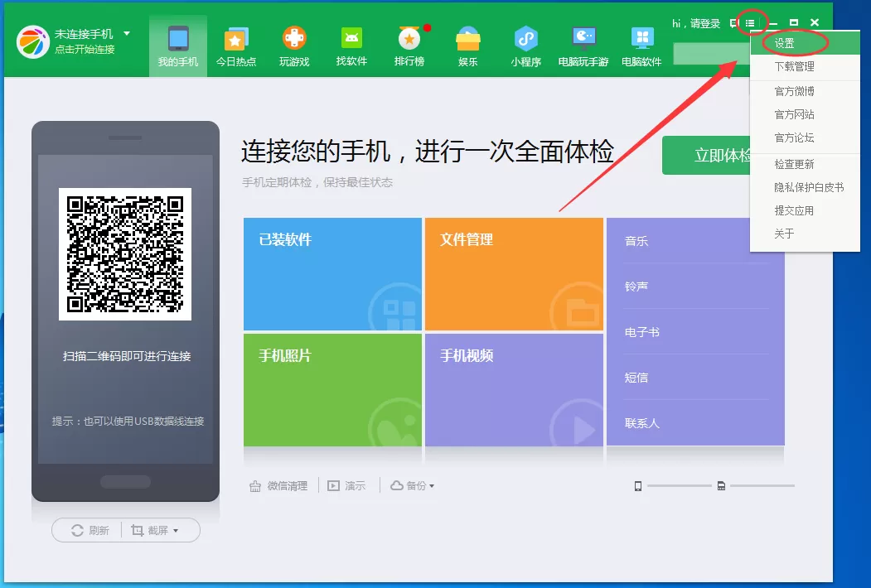Click the 360 phone assistant logo
Screen dimensions: 871x588
33,41
